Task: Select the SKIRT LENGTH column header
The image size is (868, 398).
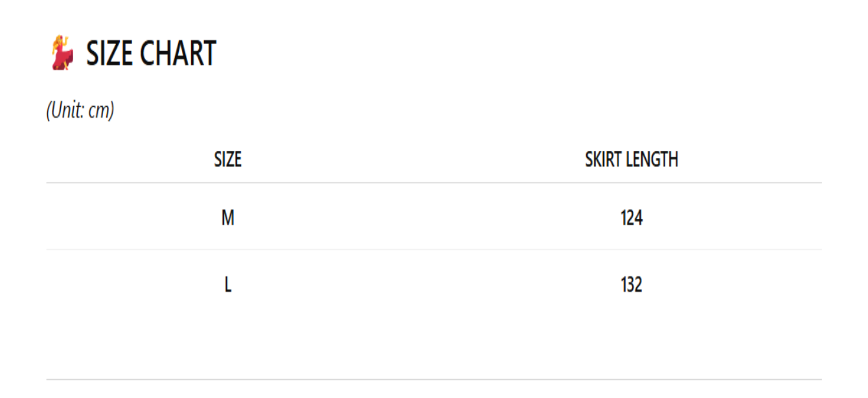Action: point(632,159)
